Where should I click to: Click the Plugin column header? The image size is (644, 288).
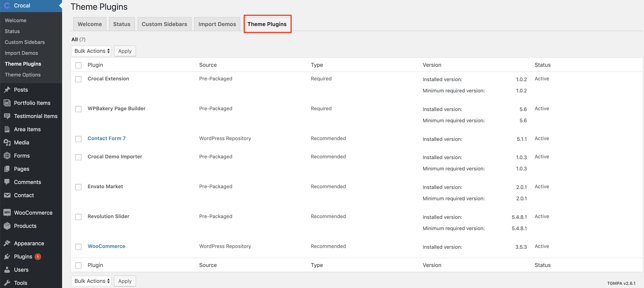coord(95,65)
